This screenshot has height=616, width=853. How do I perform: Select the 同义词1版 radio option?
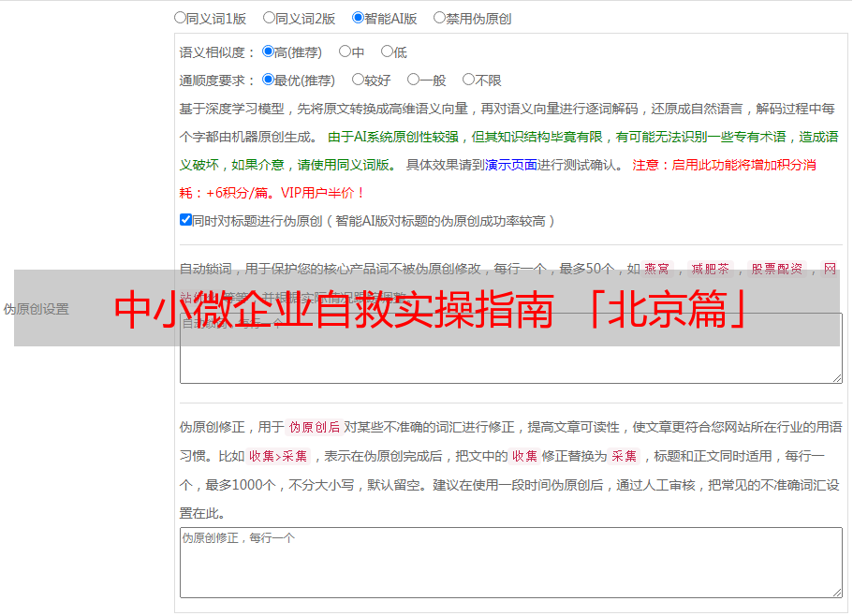coord(180,18)
